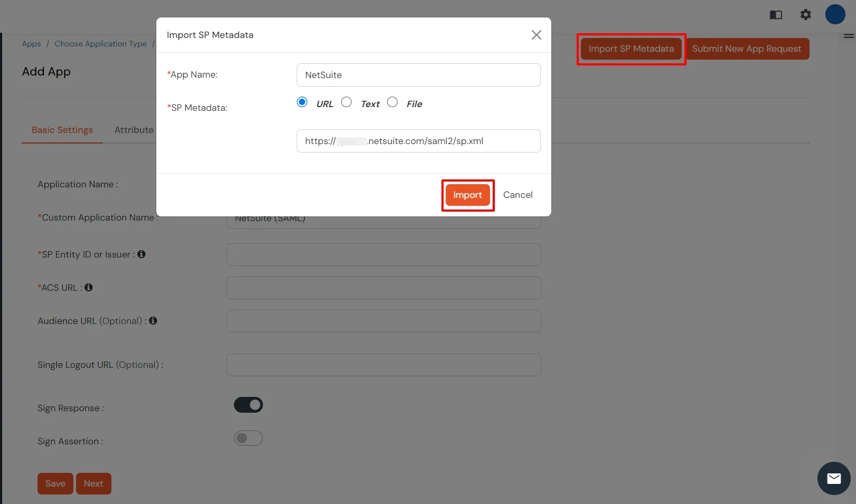856x504 pixels.
Task: Close the Import SP Metadata dialog
Action: 536,35
